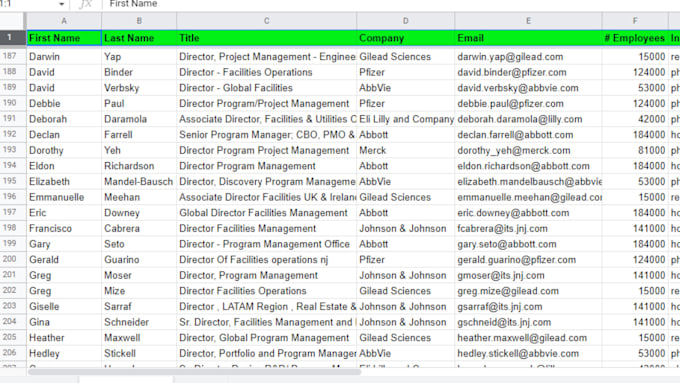The width and height of the screenshot is (680, 383).
Task: Select the Last Name header cell
Action: (x=139, y=38)
